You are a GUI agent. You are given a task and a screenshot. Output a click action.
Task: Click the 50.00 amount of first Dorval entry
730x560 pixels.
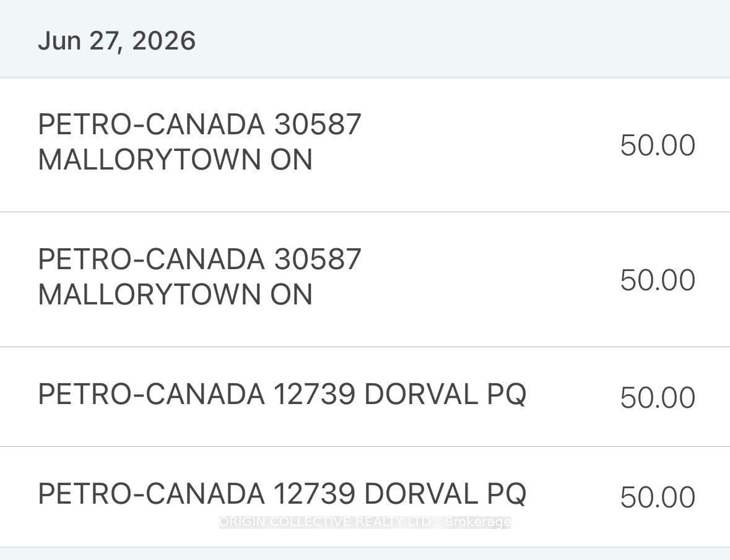(658, 398)
